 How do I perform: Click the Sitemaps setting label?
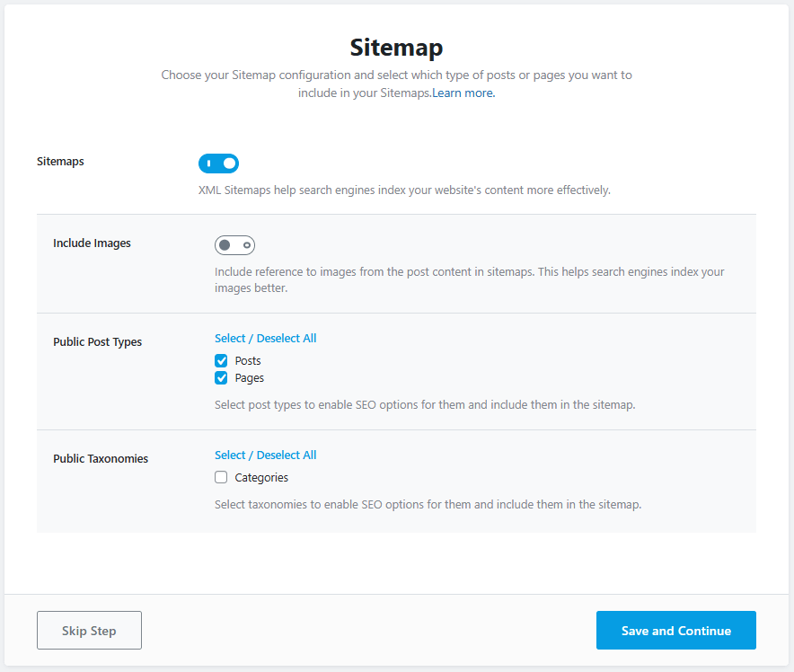click(x=60, y=162)
